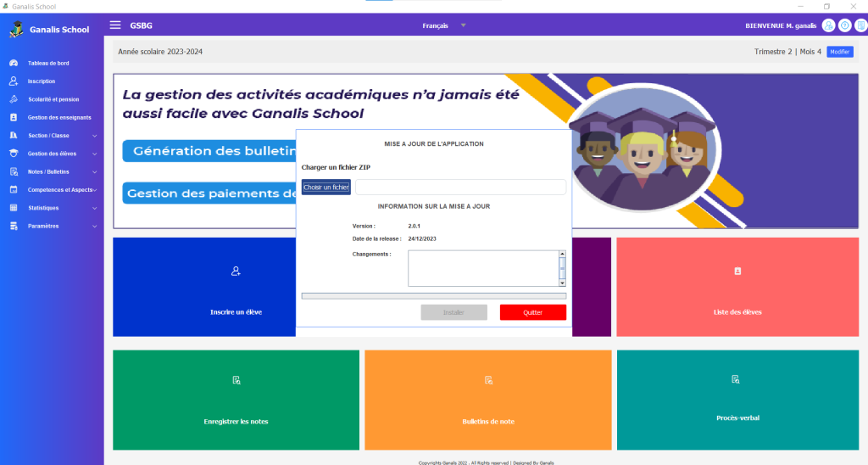
Task: Click the Ganalis School window title bar icon
Action: 6,6
